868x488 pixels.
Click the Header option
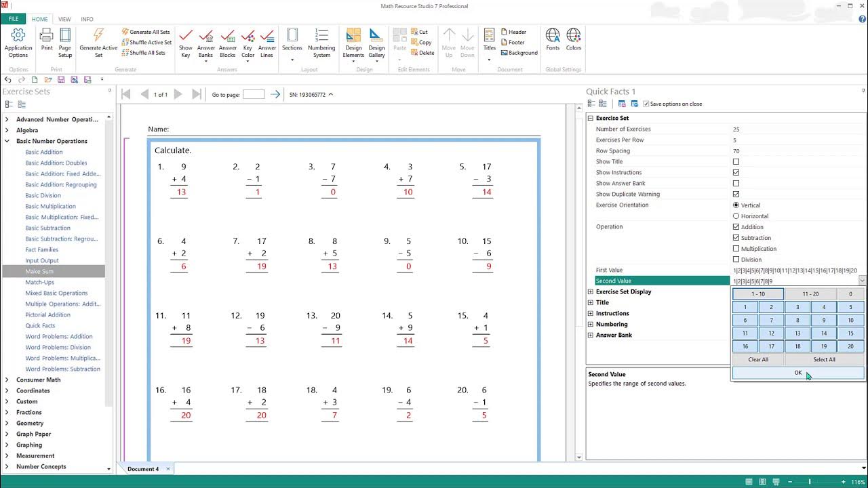513,32
